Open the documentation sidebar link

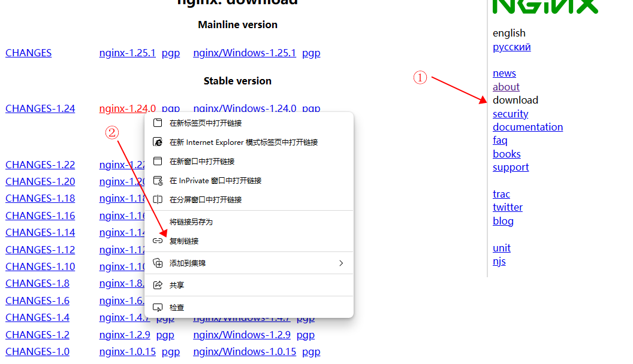[527, 127]
